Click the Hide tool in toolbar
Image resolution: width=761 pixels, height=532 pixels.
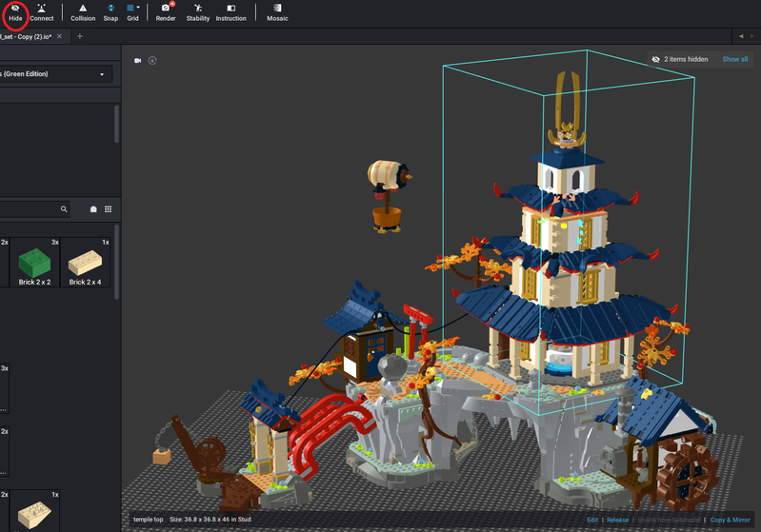tap(15, 12)
